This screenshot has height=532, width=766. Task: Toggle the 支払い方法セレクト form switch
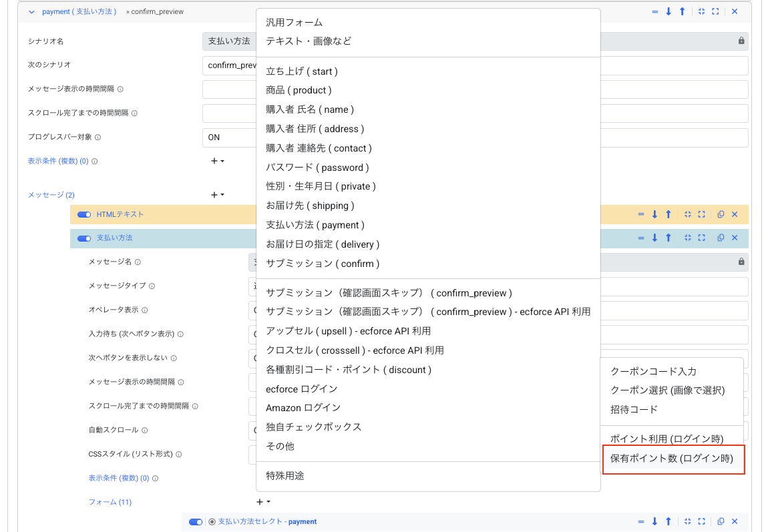196,522
